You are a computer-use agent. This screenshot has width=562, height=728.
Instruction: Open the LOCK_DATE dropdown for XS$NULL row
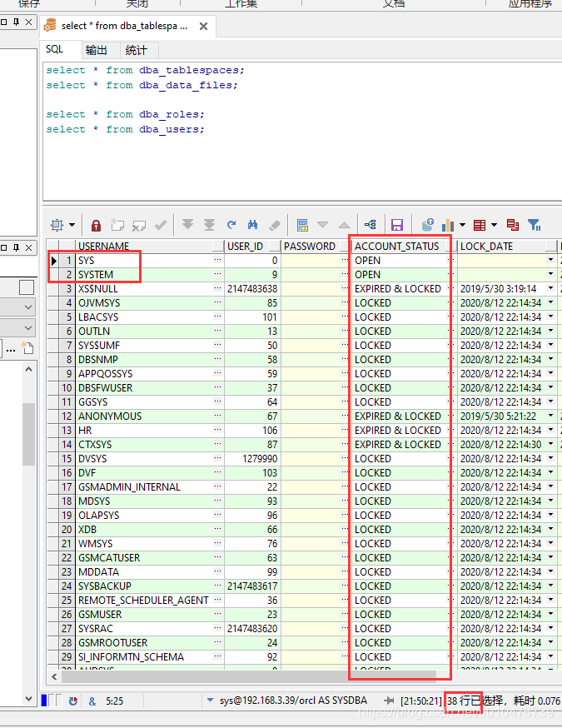pyautogui.click(x=551, y=288)
